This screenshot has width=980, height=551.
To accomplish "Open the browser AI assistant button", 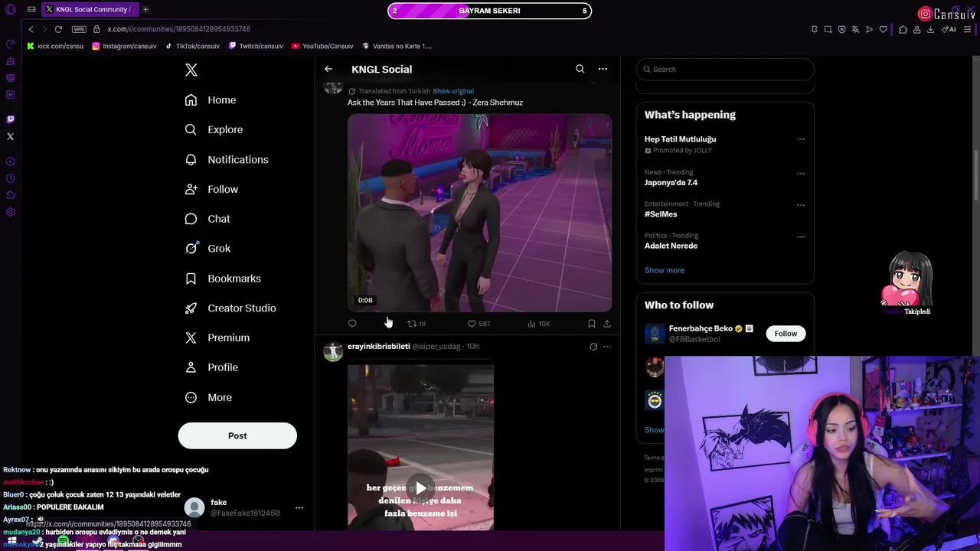I will coord(950,29).
